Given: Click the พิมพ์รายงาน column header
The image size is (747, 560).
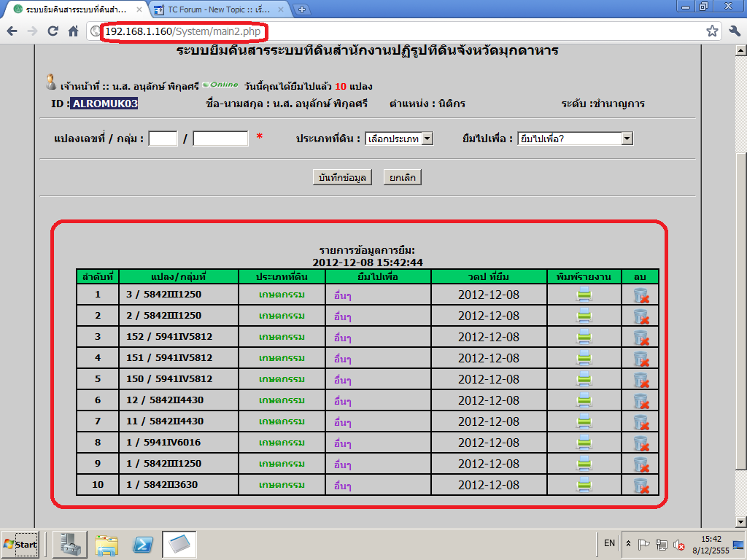Looking at the screenshot, I should click(x=584, y=276).
